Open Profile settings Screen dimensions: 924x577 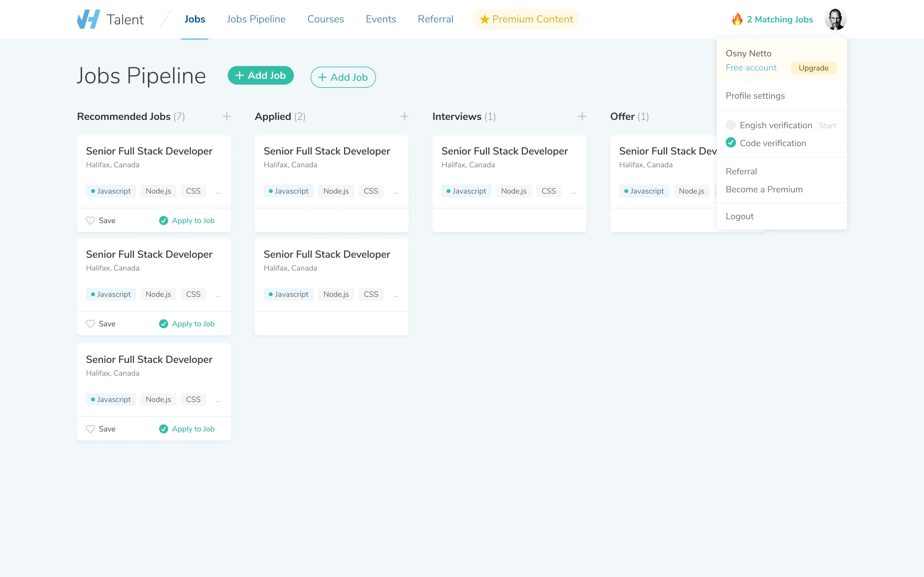pos(755,96)
